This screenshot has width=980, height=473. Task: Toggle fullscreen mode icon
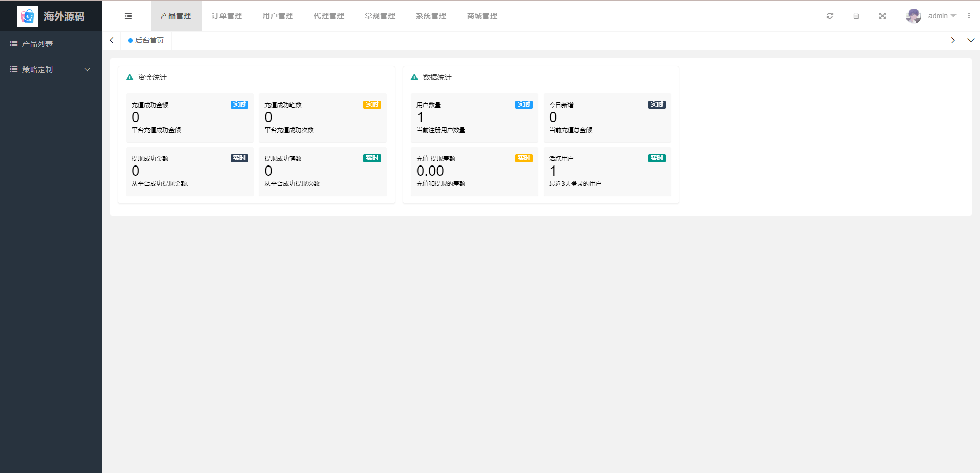(x=883, y=16)
